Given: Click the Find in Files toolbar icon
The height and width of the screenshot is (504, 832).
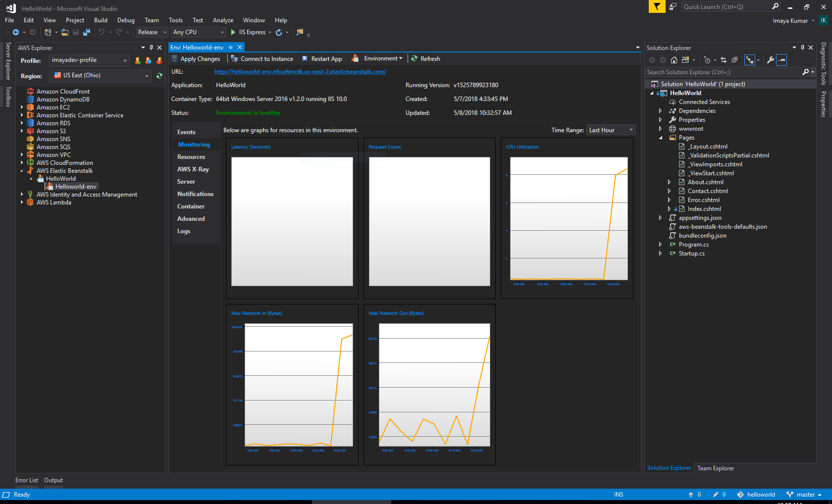Looking at the screenshot, I should (x=300, y=32).
